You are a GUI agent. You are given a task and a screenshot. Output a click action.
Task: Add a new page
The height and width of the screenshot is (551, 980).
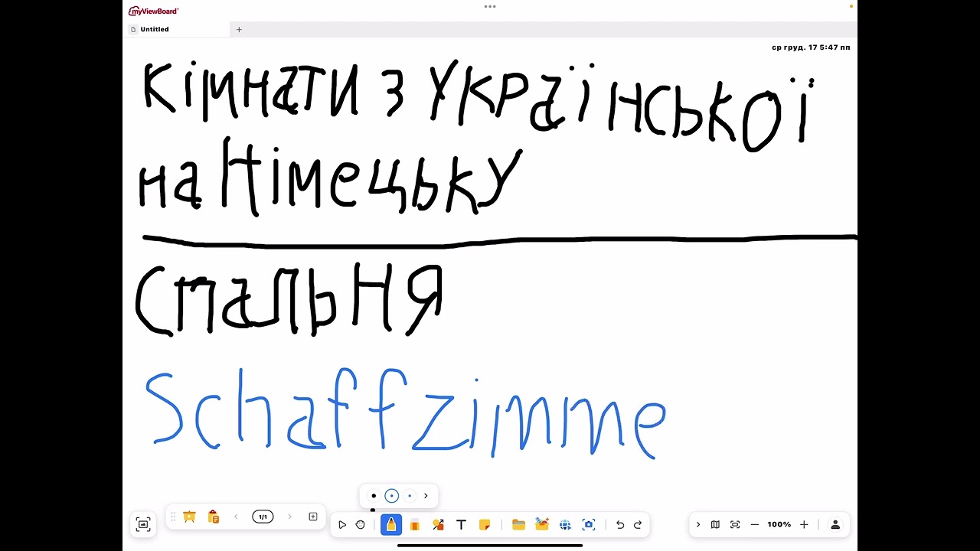pos(313,517)
